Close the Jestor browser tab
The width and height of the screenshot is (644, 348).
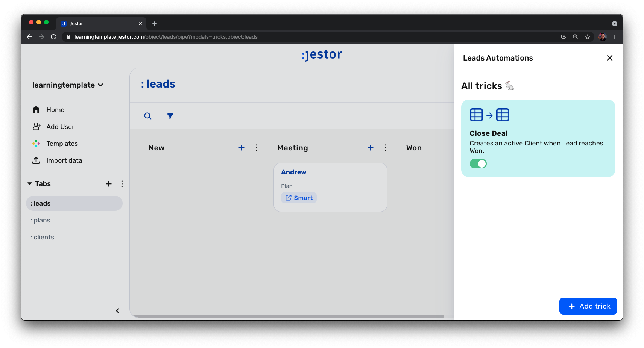(x=140, y=24)
